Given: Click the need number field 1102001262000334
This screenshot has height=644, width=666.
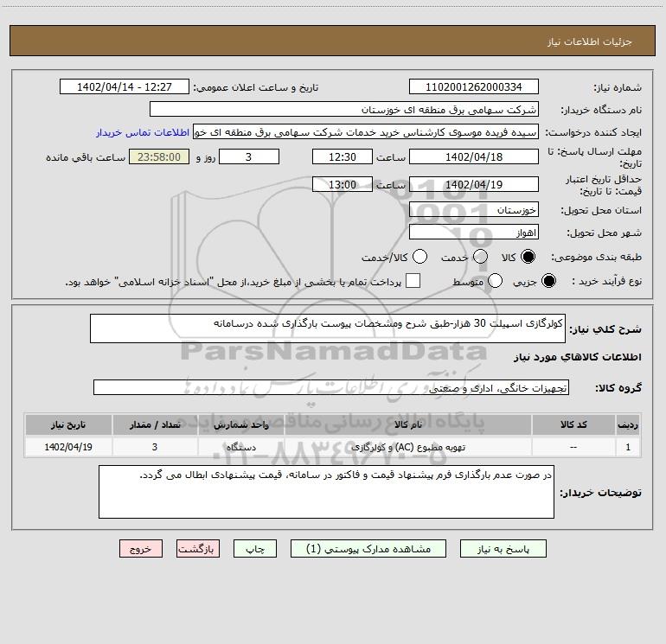Looking at the screenshot, I should [x=474, y=87].
